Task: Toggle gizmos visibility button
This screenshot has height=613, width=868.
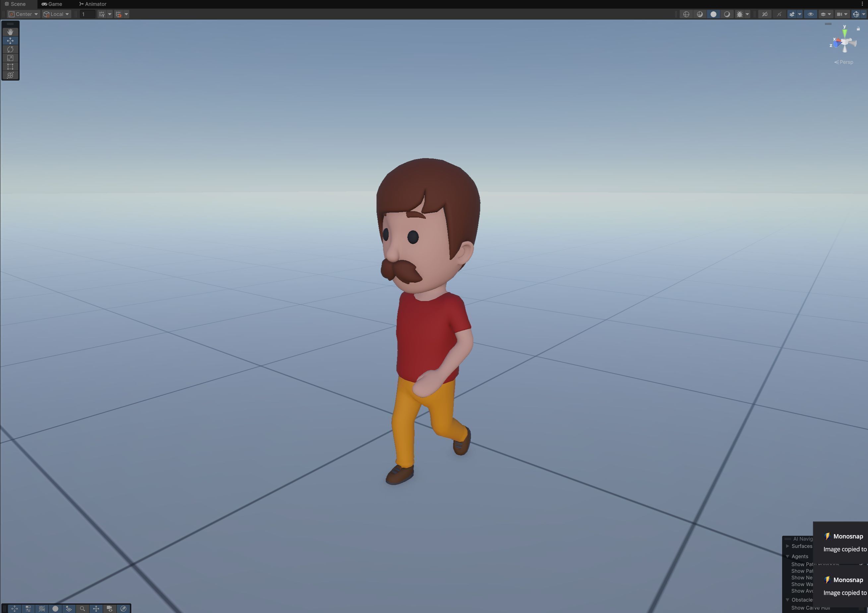Action: tap(856, 14)
